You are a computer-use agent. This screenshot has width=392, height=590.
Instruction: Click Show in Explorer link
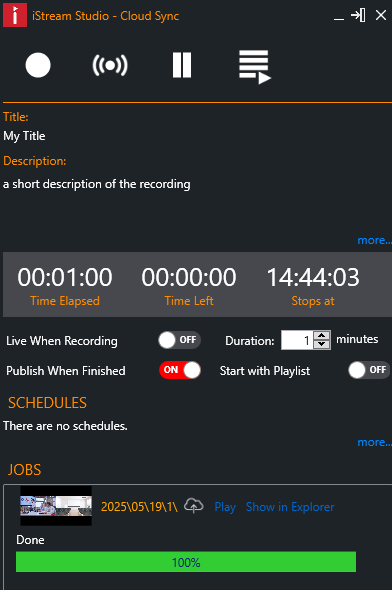tap(290, 507)
